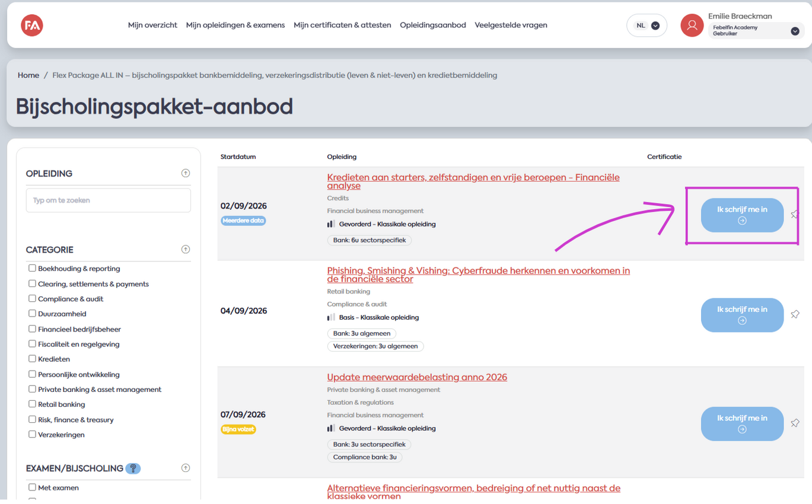Pin the Kredieten aan starters course
This screenshot has height=504, width=812.
pyautogui.click(x=795, y=215)
